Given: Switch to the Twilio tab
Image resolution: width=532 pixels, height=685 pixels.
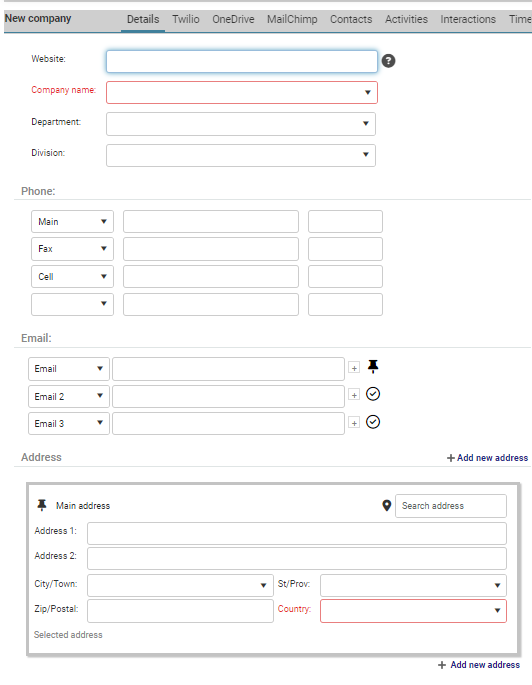Looking at the screenshot, I should [186, 19].
